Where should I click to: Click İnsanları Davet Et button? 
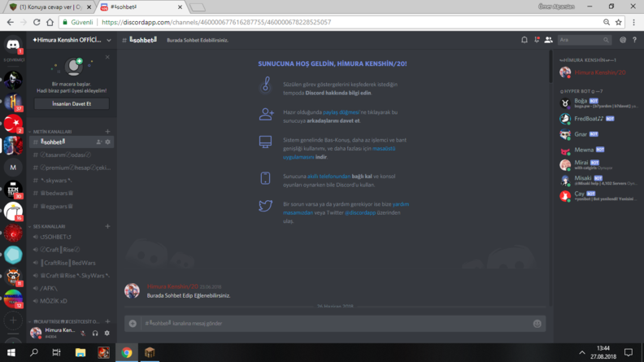coord(72,104)
